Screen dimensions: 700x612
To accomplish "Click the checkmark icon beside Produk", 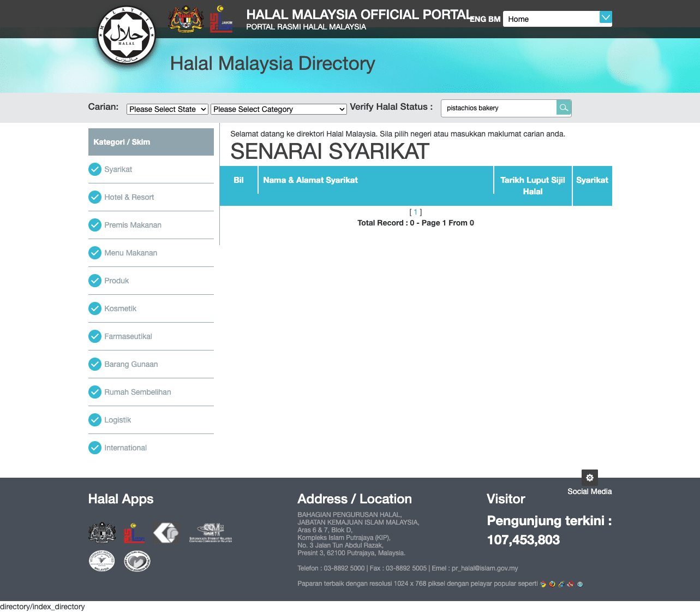I will 95,281.
